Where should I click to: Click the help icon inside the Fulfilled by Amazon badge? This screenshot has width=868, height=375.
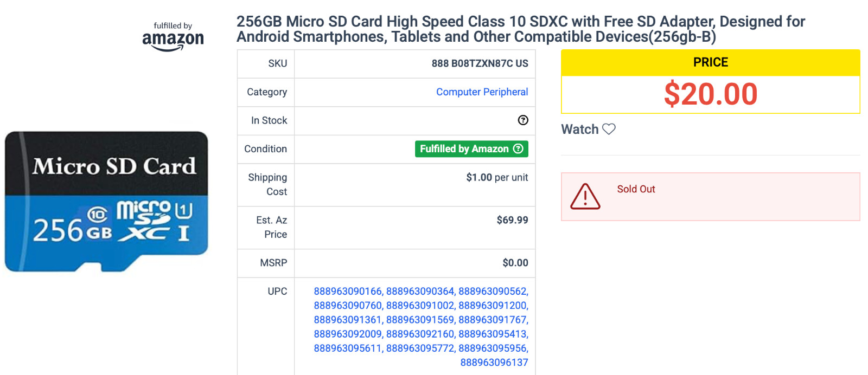pyautogui.click(x=518, y=148)
